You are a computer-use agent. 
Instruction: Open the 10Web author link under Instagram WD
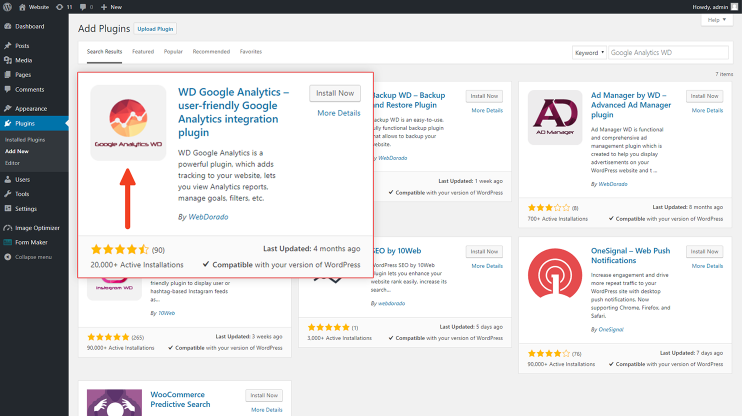point(166,313)
